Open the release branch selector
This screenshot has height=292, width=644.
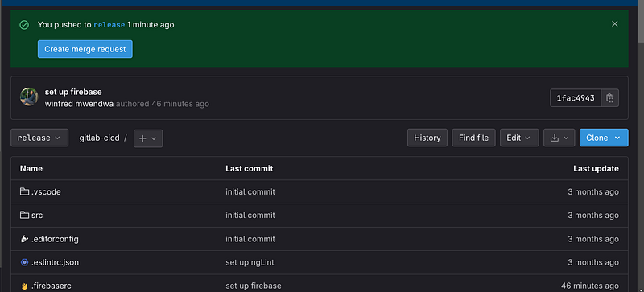click(x=39, y=138)
